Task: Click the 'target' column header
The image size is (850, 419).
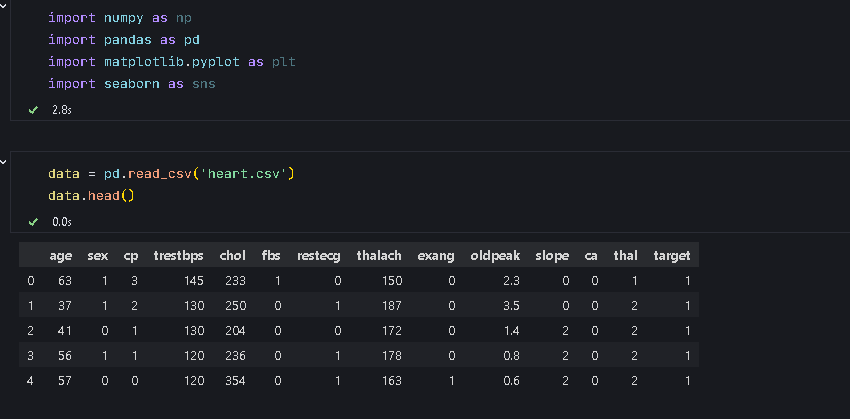Action: [x=672, y=256]
